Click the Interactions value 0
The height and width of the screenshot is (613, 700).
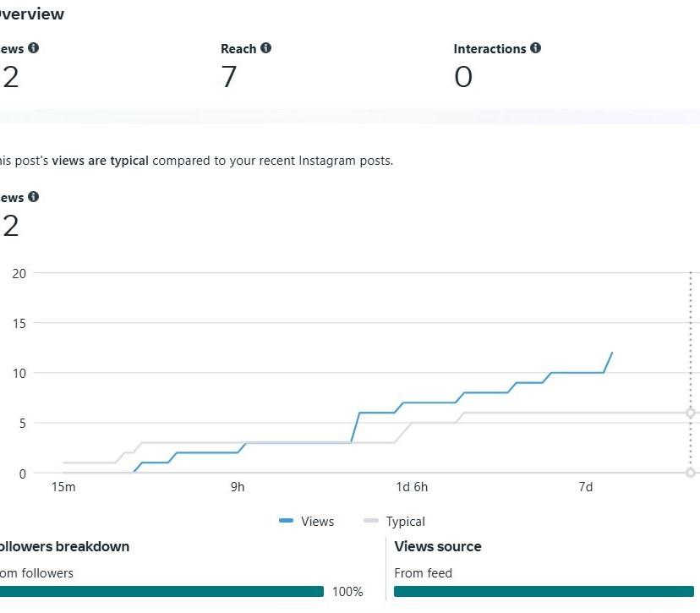coord(463,78)
